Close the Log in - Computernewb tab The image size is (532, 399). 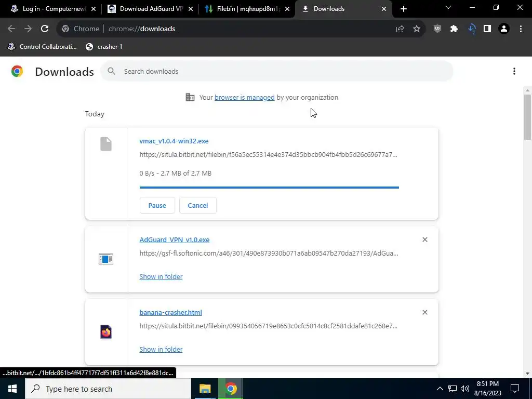pyautogui.click(x=94, y=9)
